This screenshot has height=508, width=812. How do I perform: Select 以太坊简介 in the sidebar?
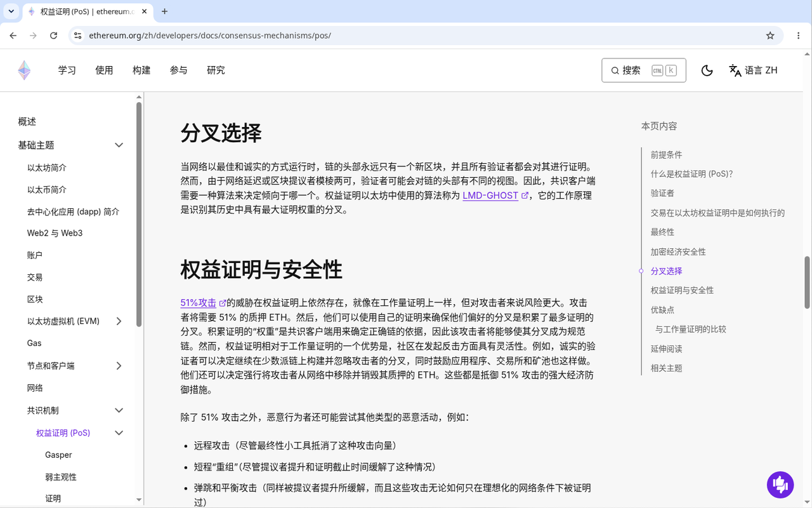point(47,168)
